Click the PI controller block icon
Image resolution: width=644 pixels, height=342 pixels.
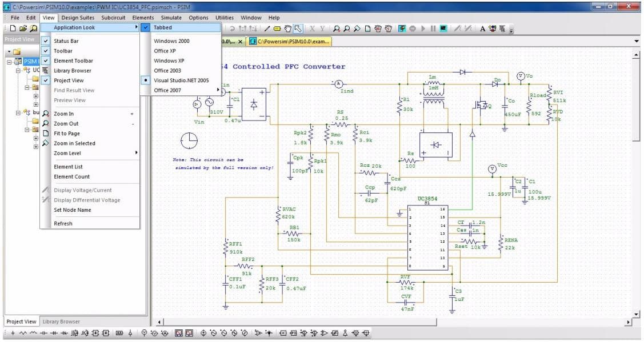[x=293, y=333]
